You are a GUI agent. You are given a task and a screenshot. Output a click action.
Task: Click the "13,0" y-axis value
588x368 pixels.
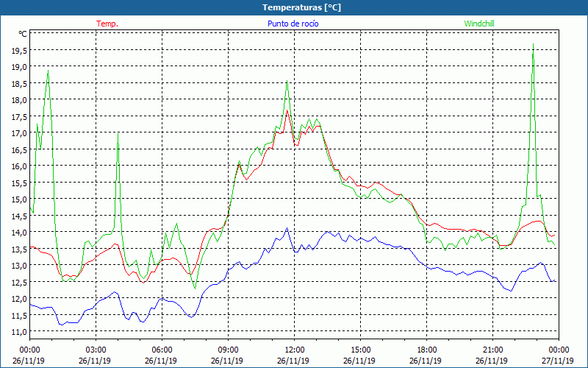pyautogui.click(x=20, y=265)
